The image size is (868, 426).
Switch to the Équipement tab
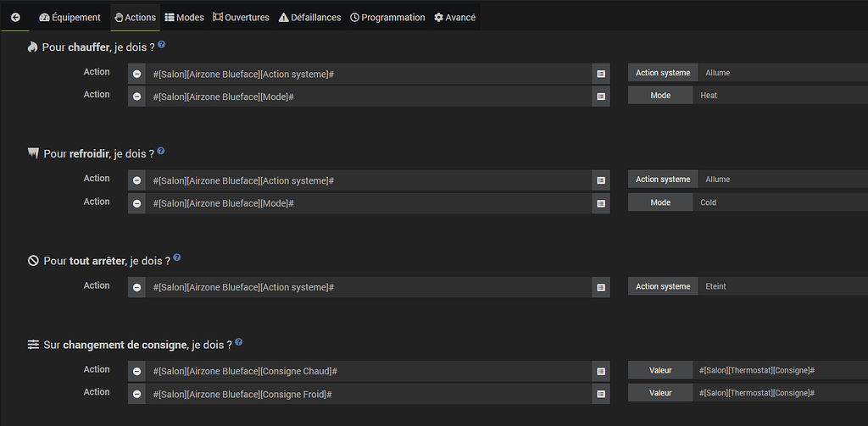point(70,17)
